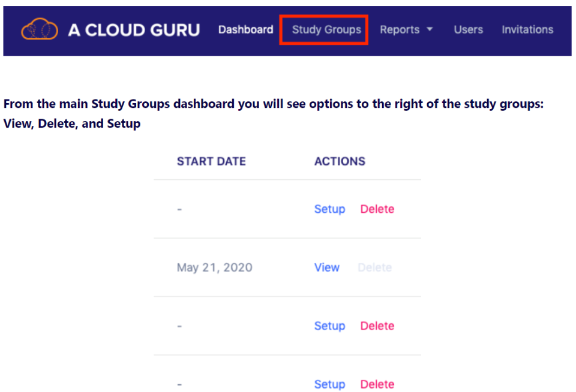
Task: Navigate to the Dashboard section
Action: (x=245, y=29)
